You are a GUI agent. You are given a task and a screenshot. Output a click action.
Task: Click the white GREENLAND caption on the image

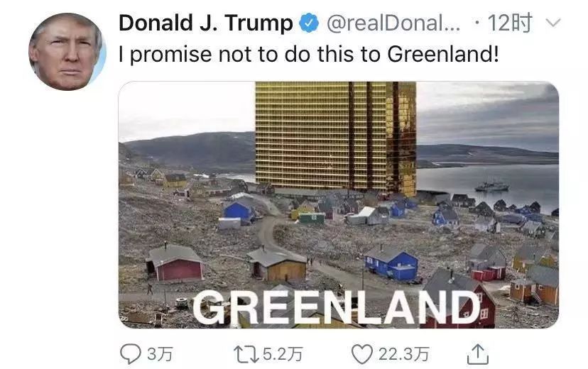[337, 308]
